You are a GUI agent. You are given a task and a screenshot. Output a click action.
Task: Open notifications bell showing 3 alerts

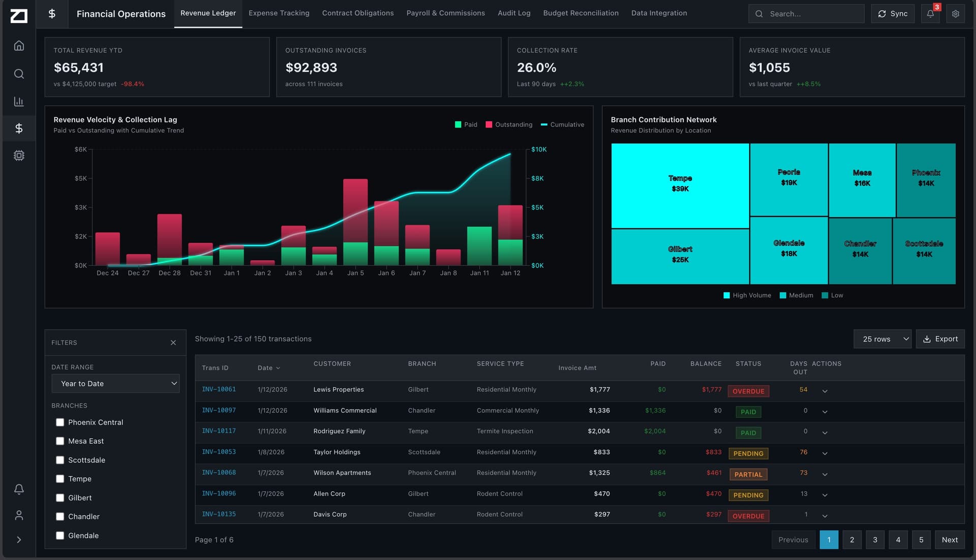tap(930, 14)
